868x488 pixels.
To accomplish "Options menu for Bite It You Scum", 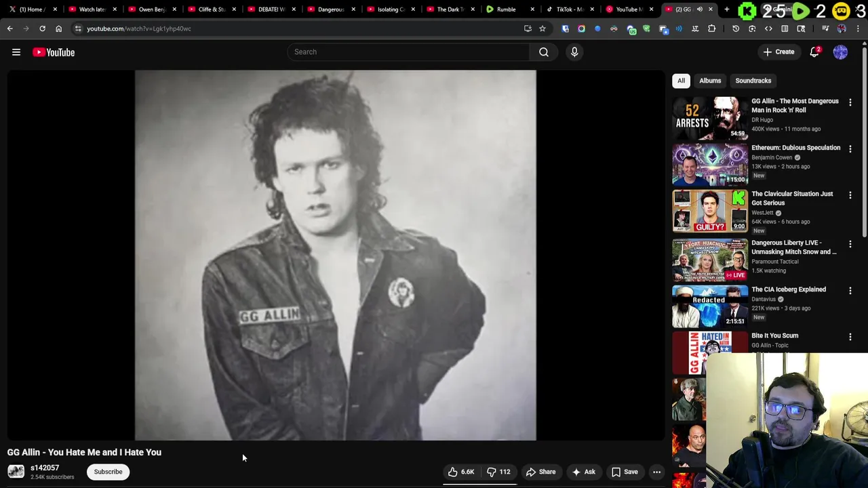I will coord(850,337).
